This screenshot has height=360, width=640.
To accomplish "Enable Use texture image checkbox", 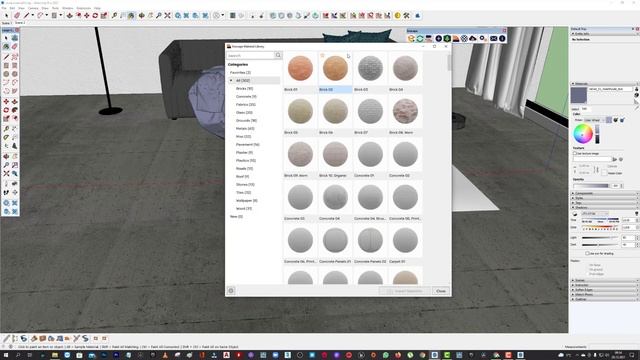I will pos(575,153).
